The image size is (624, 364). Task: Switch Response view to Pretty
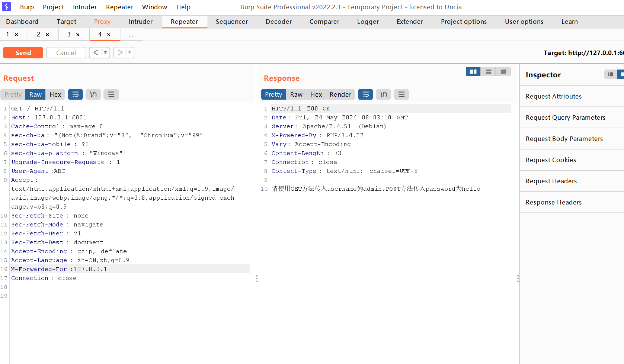pyautogui.click(x=273, y=94)
